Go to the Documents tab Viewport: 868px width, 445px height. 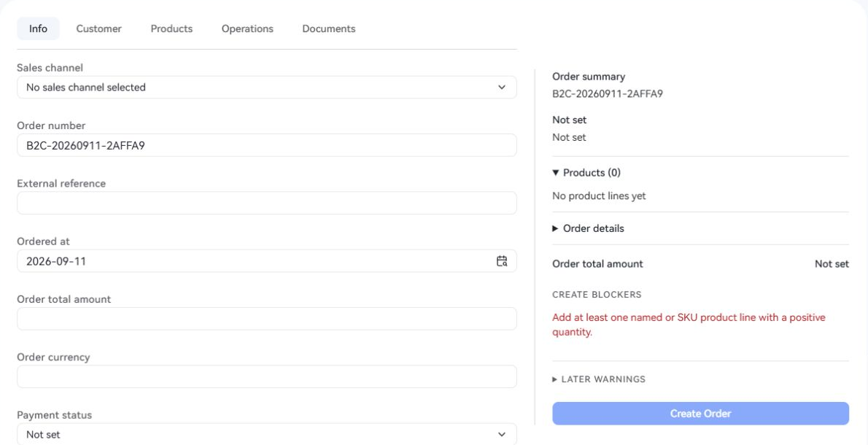(329, 28)
